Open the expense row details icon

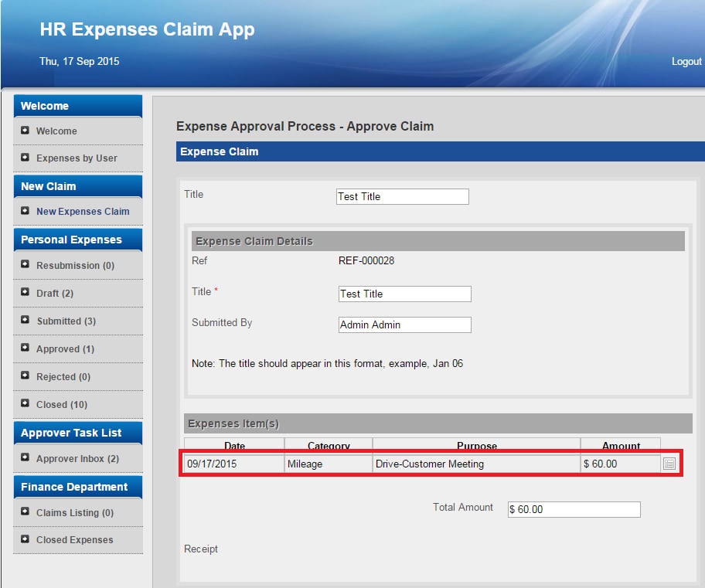pyautogui.click(x=669, y=464)
